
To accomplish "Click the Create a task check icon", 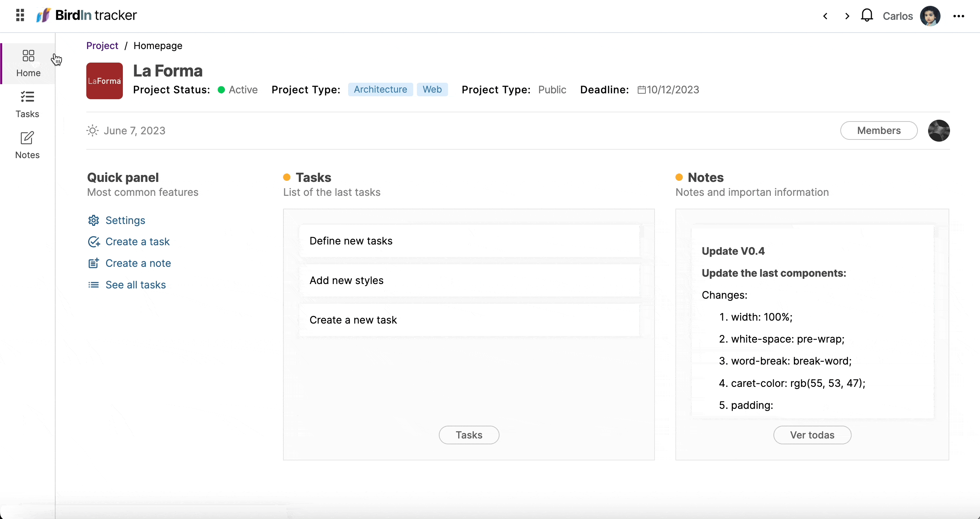I will [94, 242].
